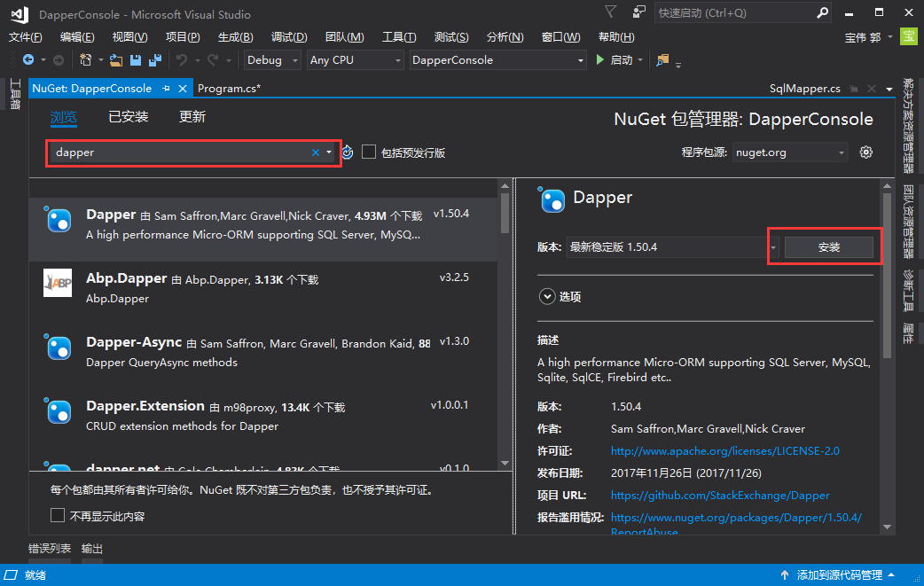Click the source control up-arrow icon
Viewport: 924px width, 586px height.
point(785,574)
